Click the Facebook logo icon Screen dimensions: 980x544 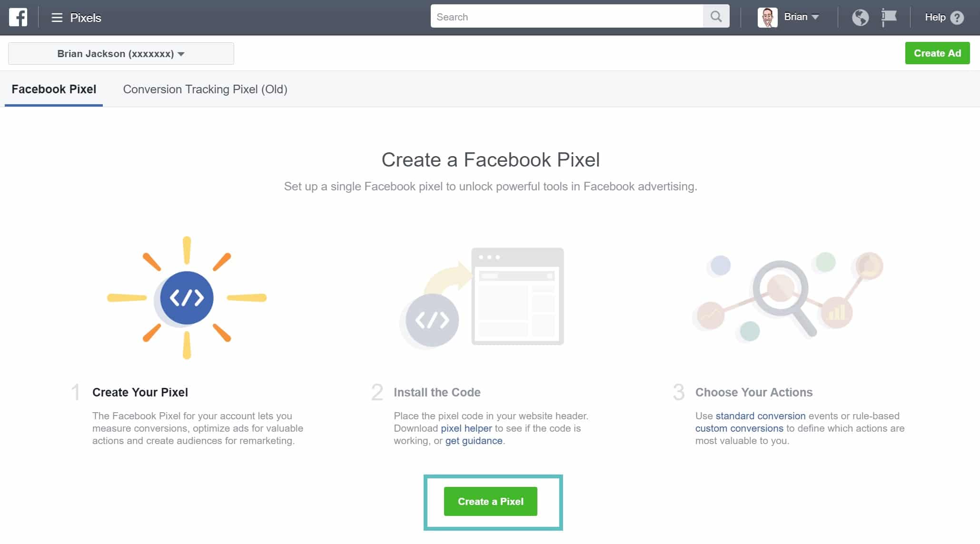(18, 17)
